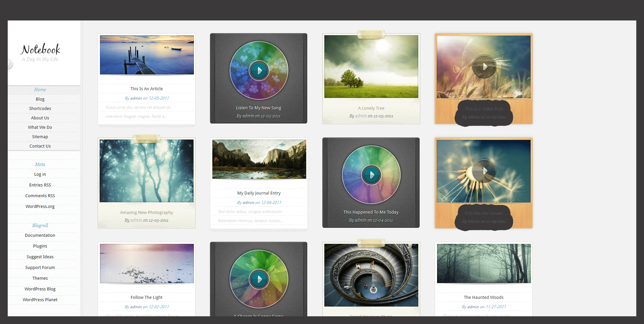644x324 pixels.
Task: Go to Contact Us page
Action: (x=40, y=146)
